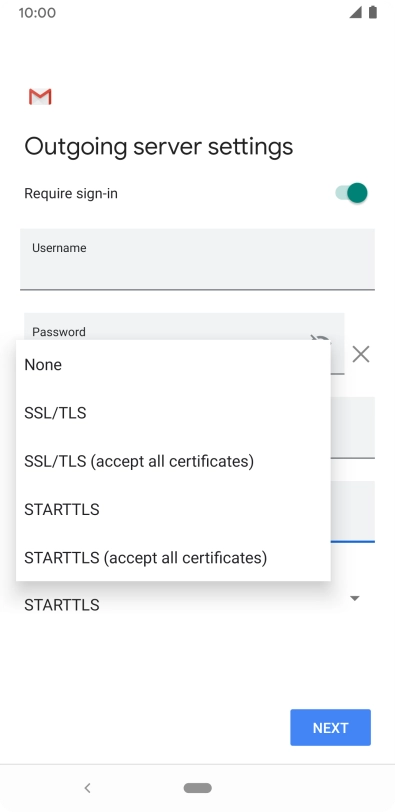Turn off Require sign-in switch
Viewport: 395px width, 812px height.
tap(351, 193)
